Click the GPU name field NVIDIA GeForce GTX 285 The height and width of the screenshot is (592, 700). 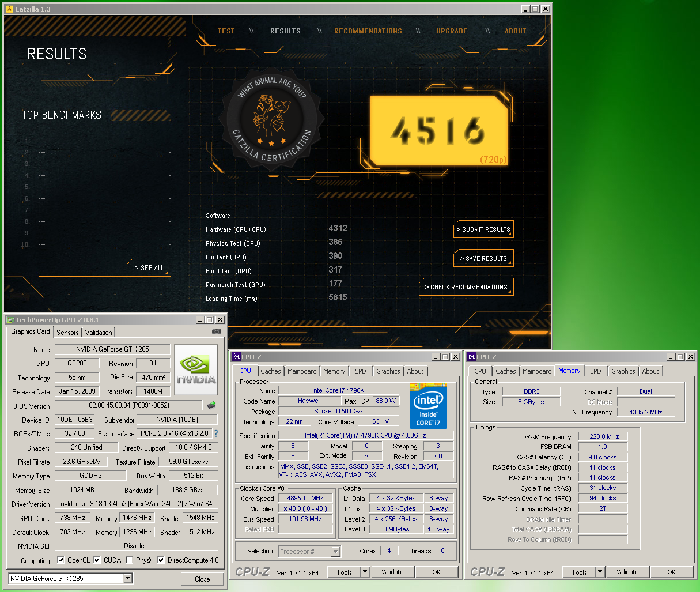[112, 349]
